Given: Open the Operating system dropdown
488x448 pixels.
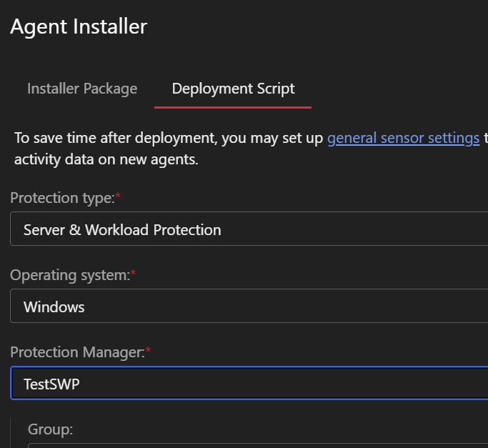Looking at the screenshot, I should tap(250, 307).
